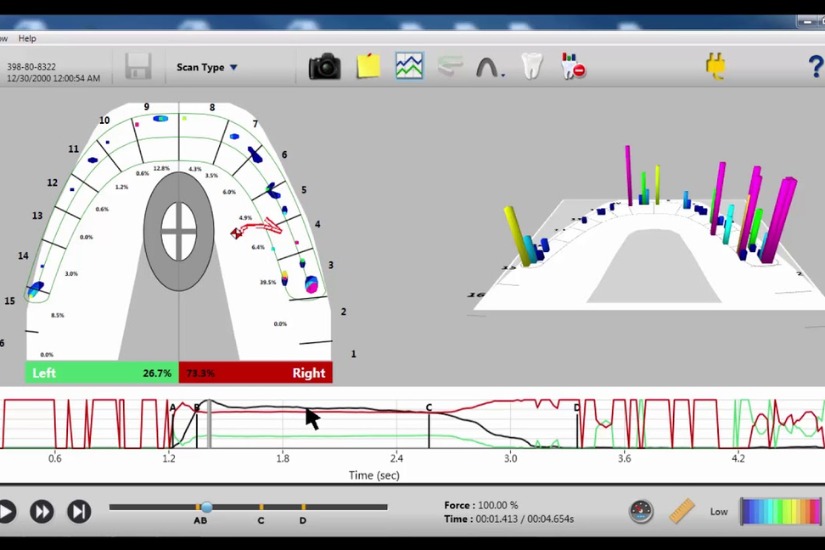
Task: Toggle the force vs time graph icon
Action: tap(409, 66)
